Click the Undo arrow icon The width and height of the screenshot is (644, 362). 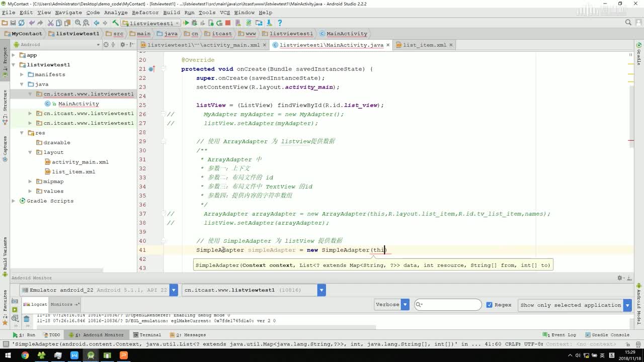32,23
